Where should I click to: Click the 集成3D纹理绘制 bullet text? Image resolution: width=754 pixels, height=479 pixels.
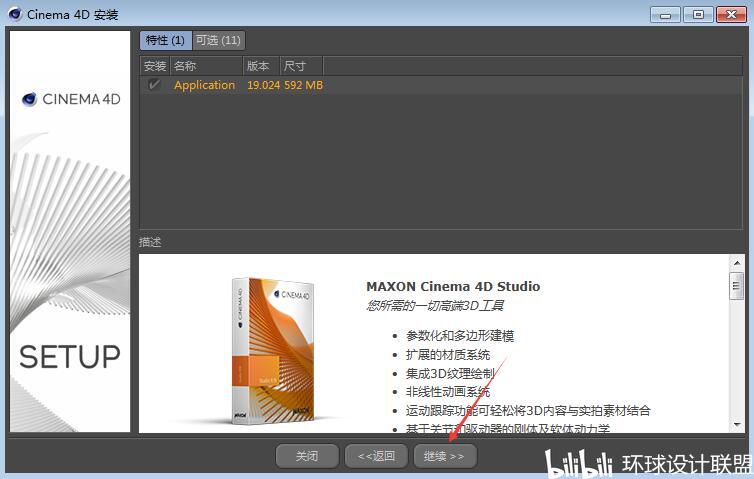(x=450, y=374)
